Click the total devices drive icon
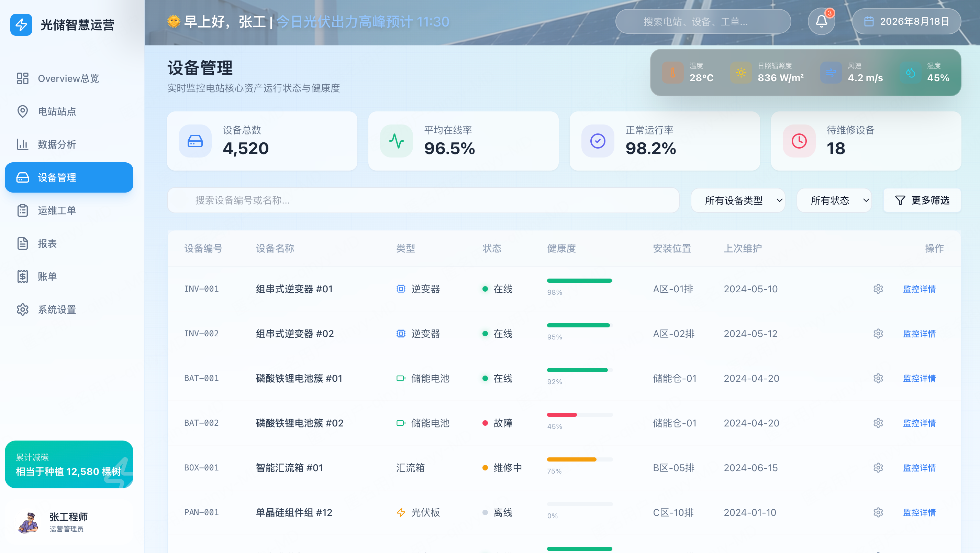Image resolution: width=980 pixels, height=553 pixels. coord(195,141)
